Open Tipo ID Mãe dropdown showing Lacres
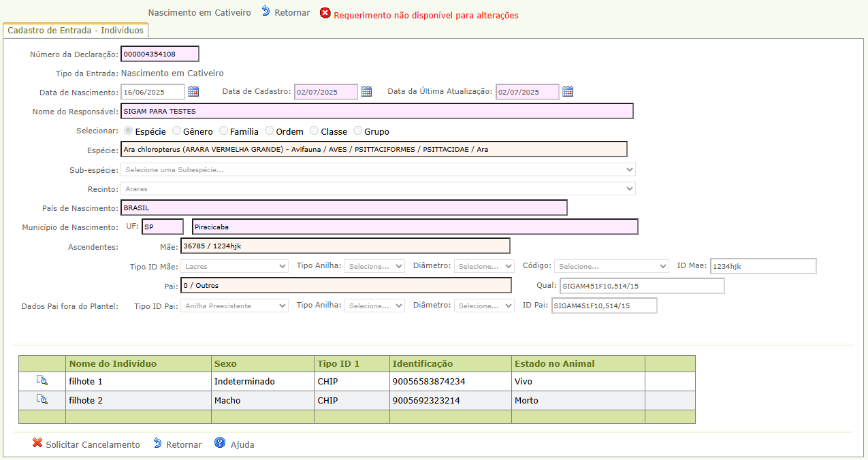This screenshot has height=460, width=868. (x=234, y=266)
